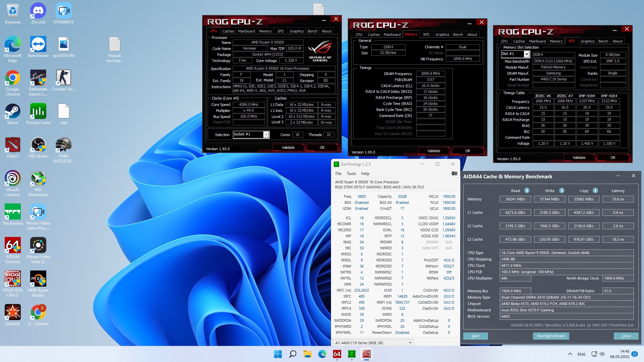
Task: Click ZenTimings icon in taskbar
Action: click(352, 354)
